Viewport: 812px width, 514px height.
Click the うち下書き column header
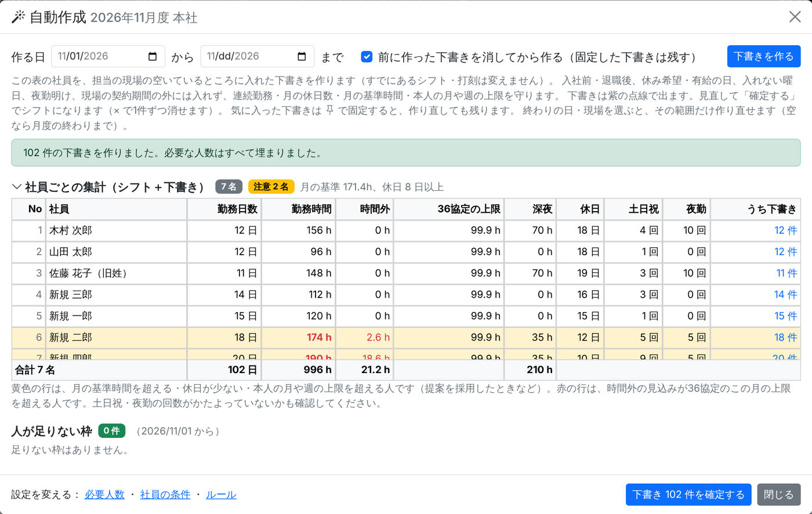click(x=756, y=209)
